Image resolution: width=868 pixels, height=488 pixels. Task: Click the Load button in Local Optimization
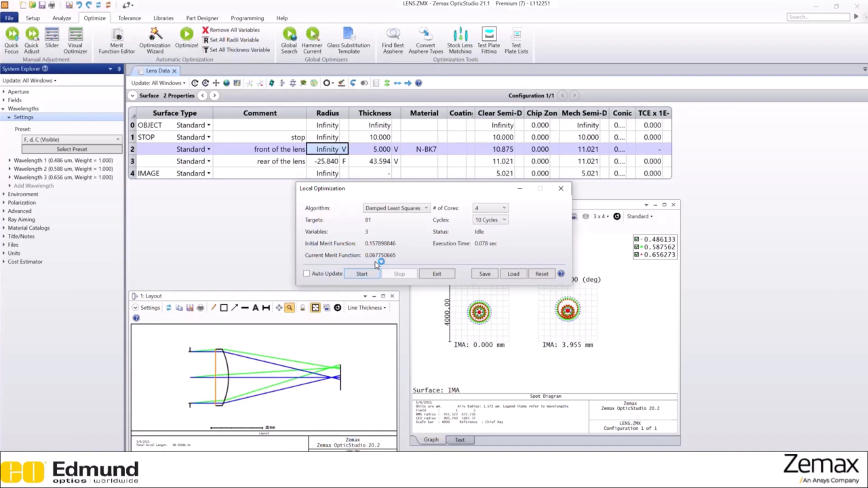[513, 274]
